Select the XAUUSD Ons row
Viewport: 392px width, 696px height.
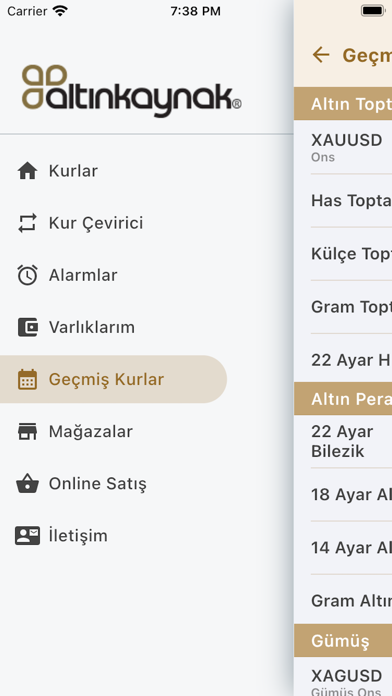(x=343, y=147)
